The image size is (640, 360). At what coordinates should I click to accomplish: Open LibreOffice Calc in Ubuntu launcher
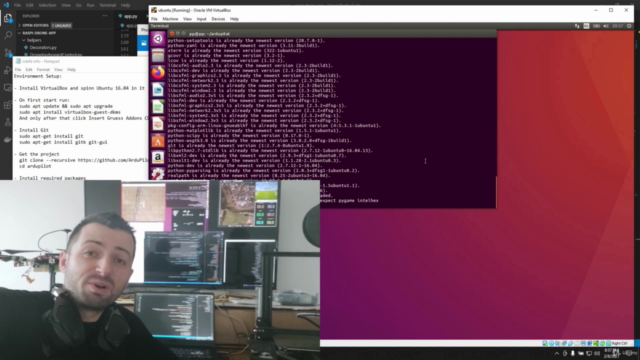[158, 107]
